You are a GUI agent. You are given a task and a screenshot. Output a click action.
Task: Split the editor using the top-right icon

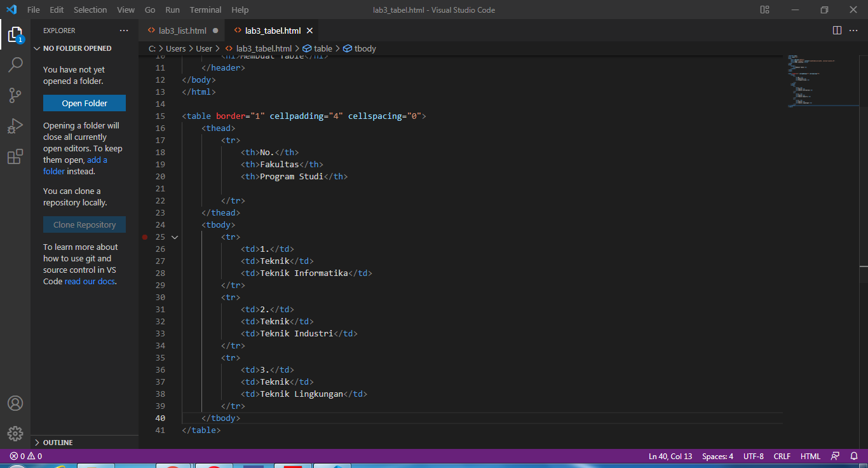coord(837,30)
